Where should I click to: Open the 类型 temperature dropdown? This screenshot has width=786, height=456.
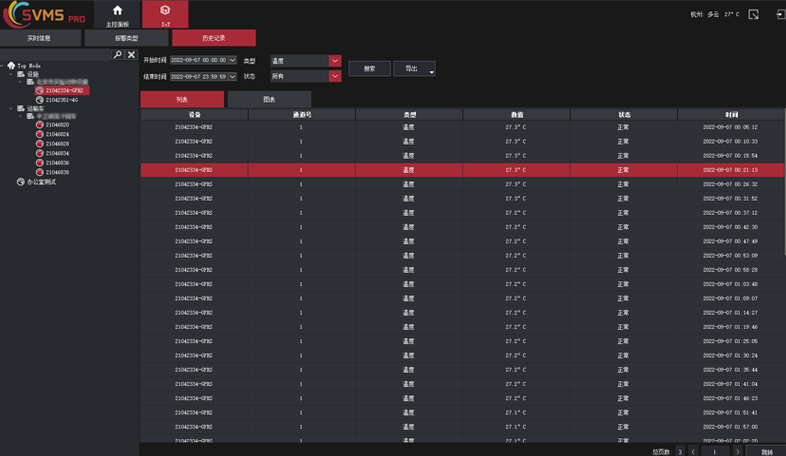[x=335, y=61]
